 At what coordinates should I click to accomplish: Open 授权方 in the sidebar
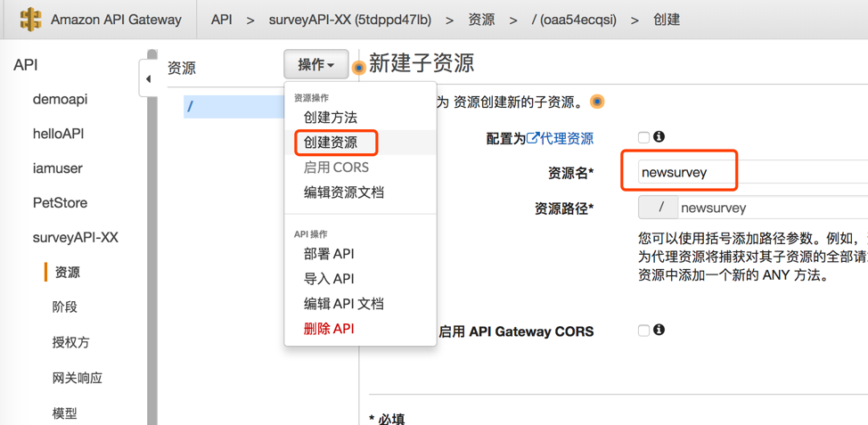point(71,342)
